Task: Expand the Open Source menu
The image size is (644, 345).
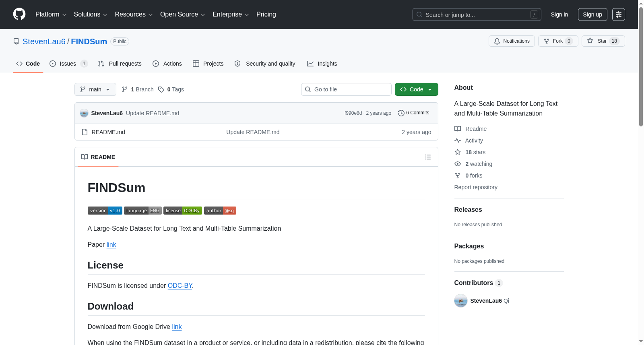Action: pyautogui.click(x=183, y=14)
